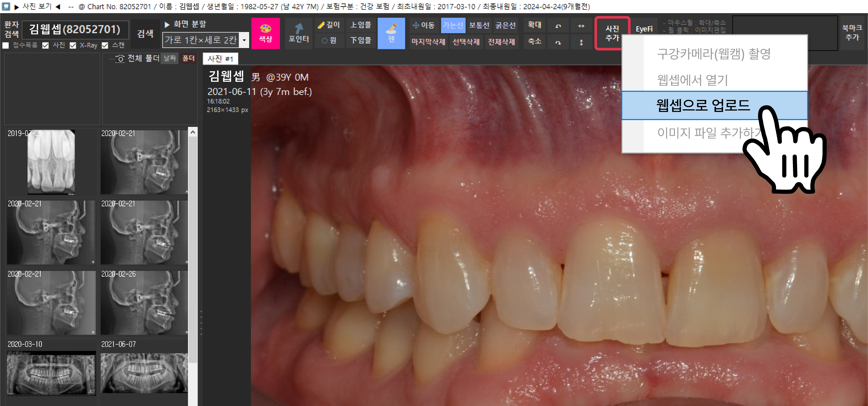The height and width of the screenshot is (406, 868).
Task: Uncheck the 스캔 filter checkbox
Action: pyautogui.click(x=105, y=45)
